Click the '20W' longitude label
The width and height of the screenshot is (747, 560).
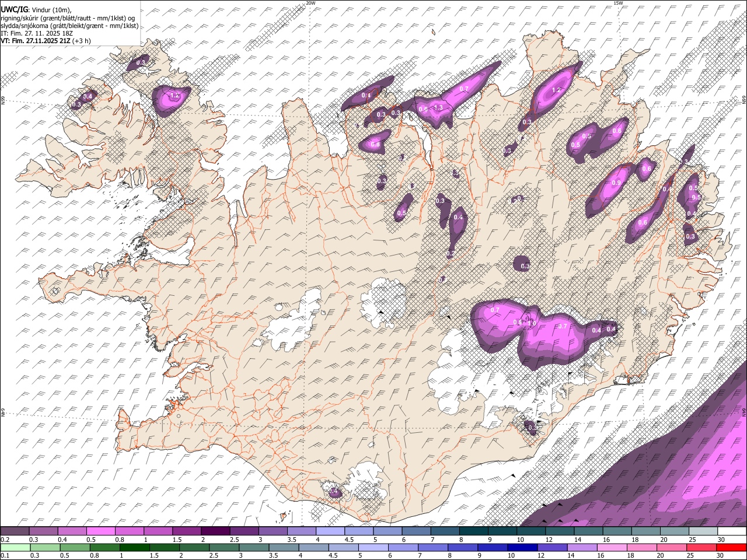[x=311, y=3]
